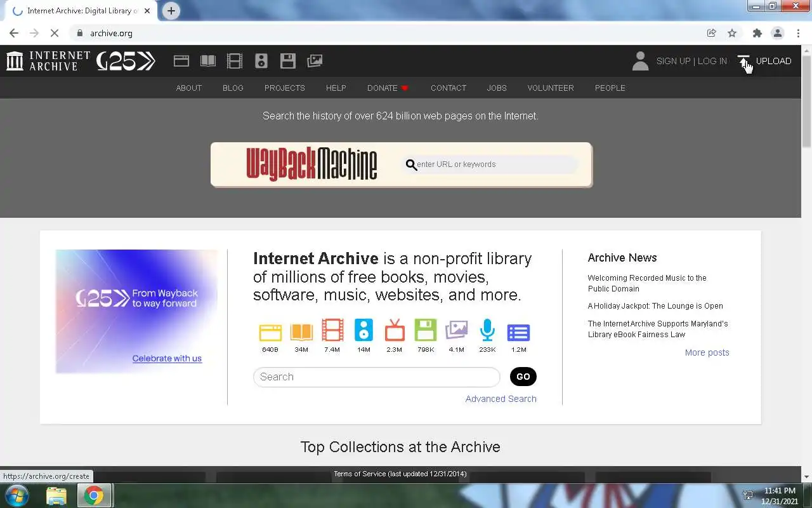Open the Windows Start button
Image resolution: width=812 pixels, height=508 pixels.
point(17,495)
